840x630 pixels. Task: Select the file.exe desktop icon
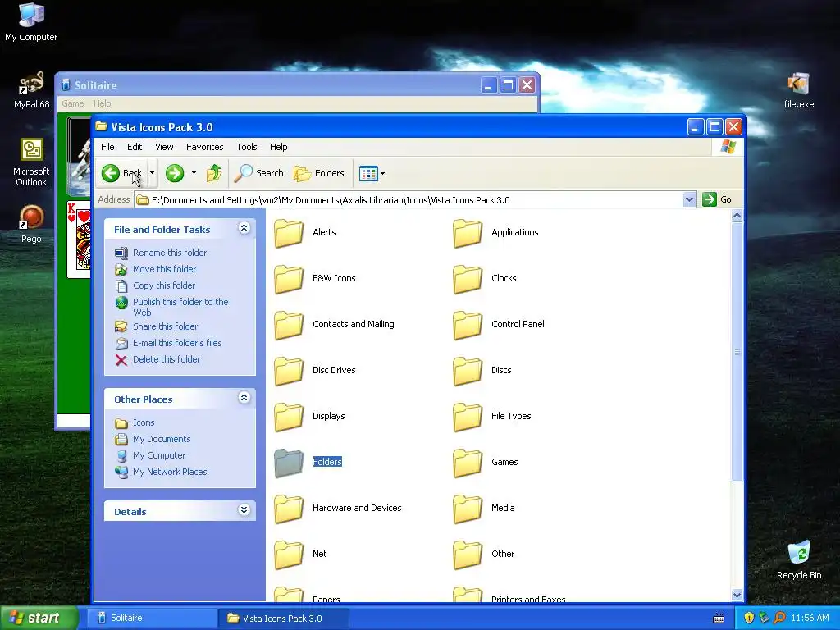click(799, 90)
